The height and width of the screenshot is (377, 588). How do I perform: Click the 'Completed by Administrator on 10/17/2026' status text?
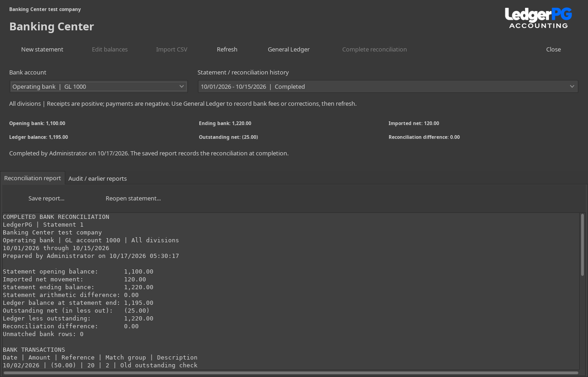(149, 153)
